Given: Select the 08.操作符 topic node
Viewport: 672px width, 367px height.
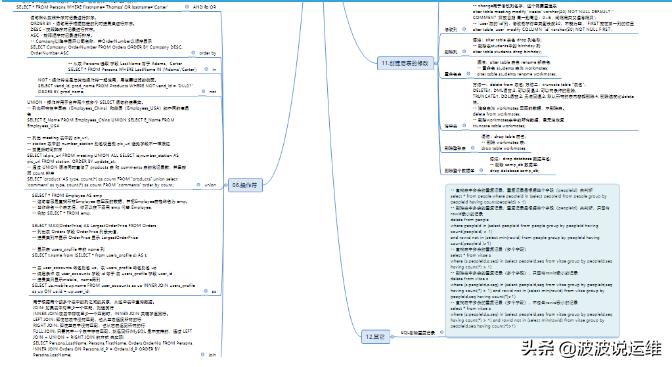Looking at the screenshot, I should tap(245, 185).
